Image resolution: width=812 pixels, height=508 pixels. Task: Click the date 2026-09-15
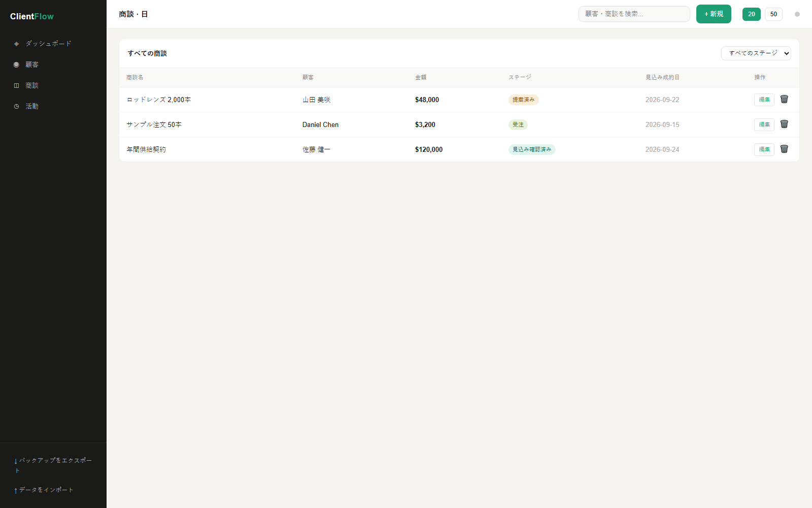tap(662, 124)
